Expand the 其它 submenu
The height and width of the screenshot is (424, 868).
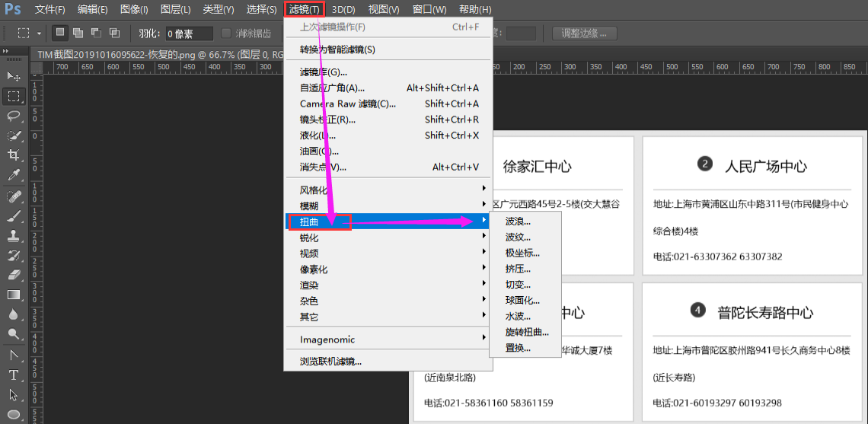[x=388, y=317]
